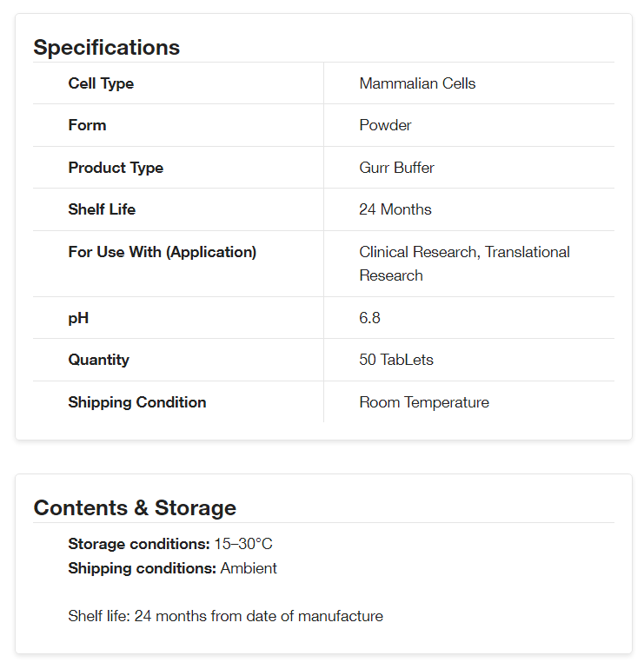The image size is (644, 669).
Task: Select the Form specification label
Action: (87, 125)
